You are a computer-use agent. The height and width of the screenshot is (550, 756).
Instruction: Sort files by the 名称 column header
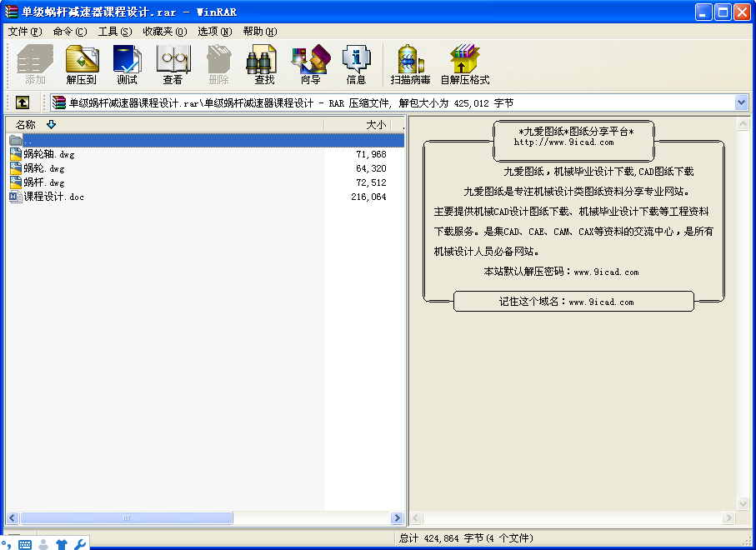pyautogui.click(x=165, y=125)
